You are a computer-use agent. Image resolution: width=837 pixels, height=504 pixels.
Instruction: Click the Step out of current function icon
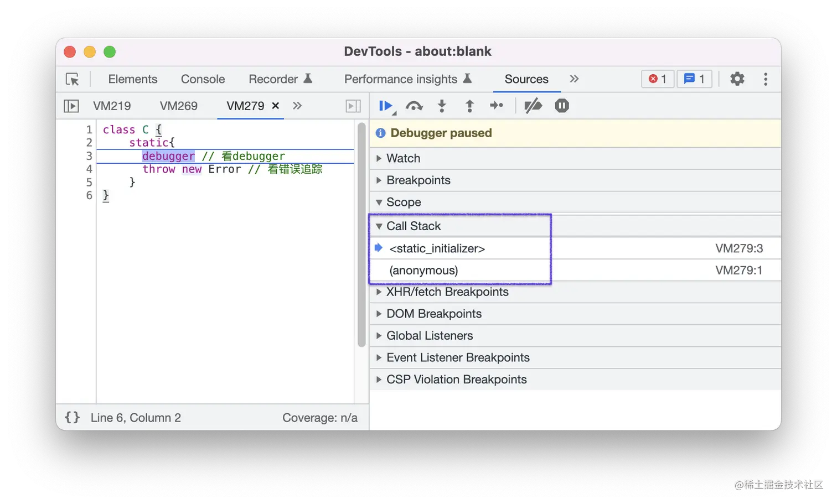[469, 106]
